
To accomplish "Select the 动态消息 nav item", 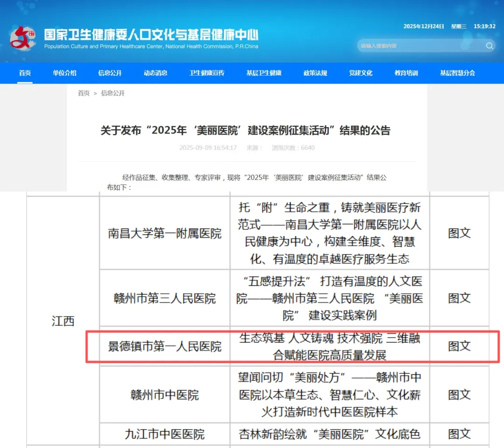I will [x=155, y=73].
